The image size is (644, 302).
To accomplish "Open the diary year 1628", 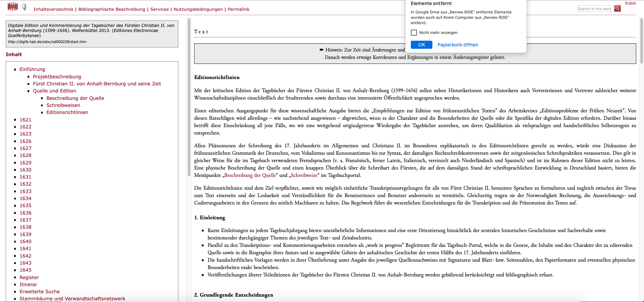I will point(25,155).
